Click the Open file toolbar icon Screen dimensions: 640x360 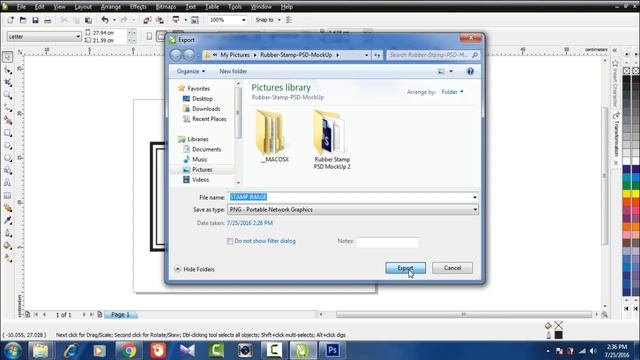pyautogui.click(x=23, y=20)
